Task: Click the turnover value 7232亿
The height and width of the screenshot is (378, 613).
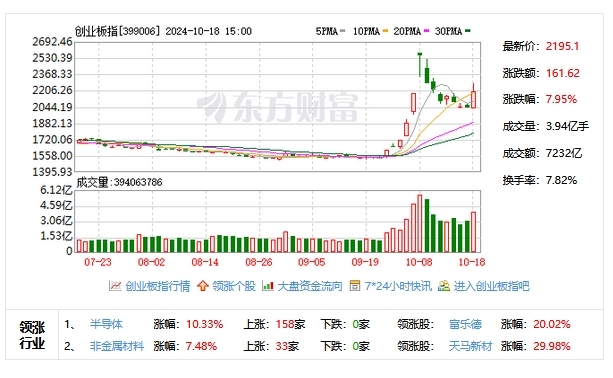Action: coord(564,153)
